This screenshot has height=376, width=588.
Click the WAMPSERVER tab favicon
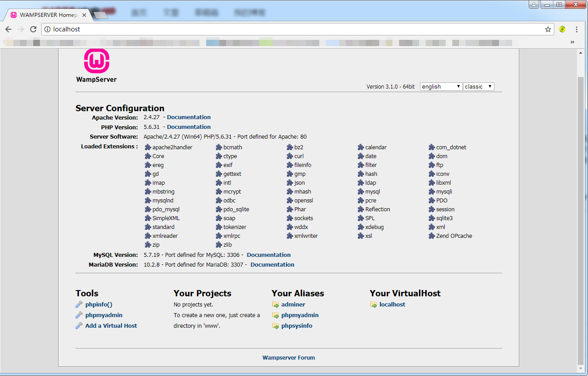[x=14, y=15]
